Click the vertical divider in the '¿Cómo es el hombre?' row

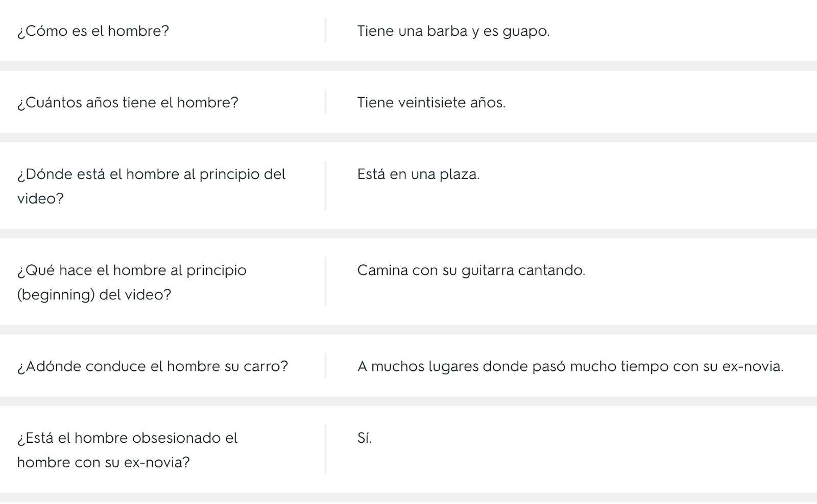pos(325,31)
